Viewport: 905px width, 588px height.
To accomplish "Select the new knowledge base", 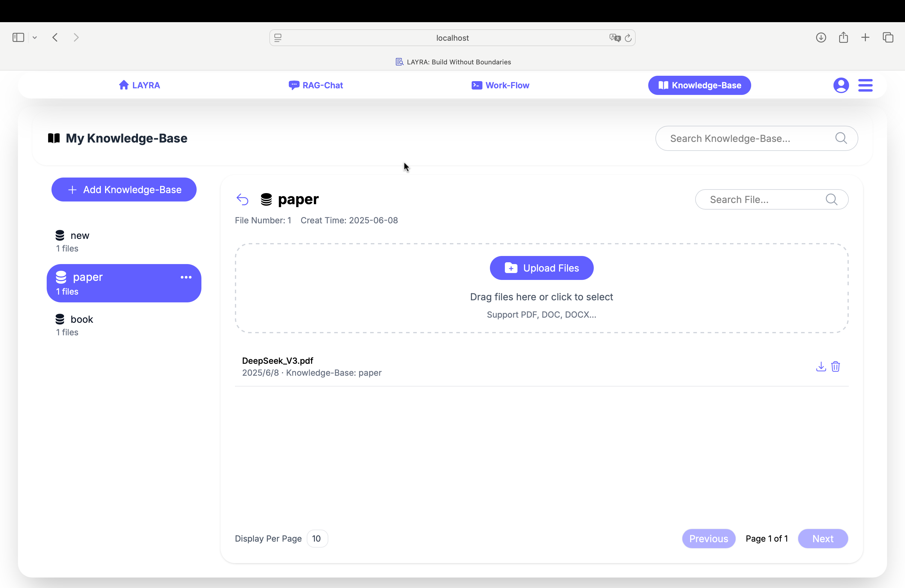I will click(80, 236).
